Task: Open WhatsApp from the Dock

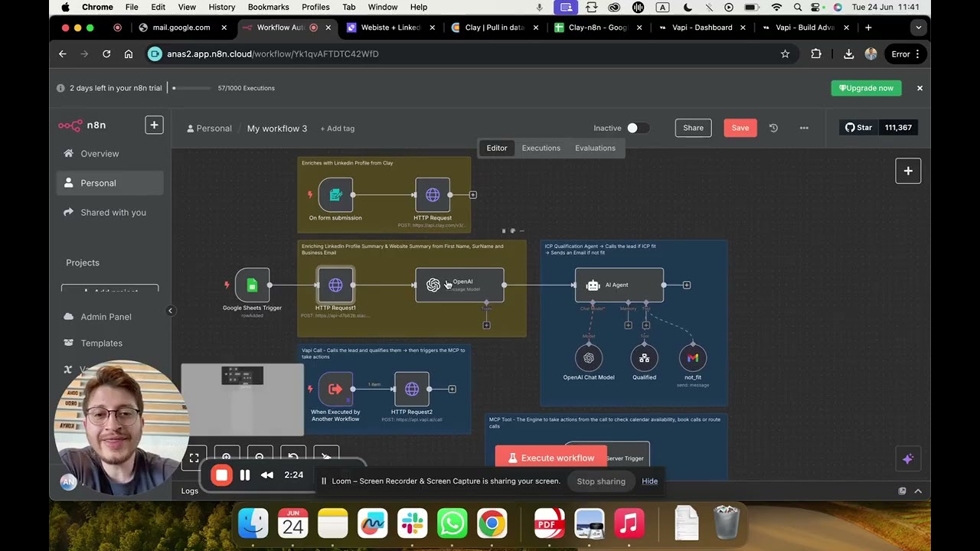Action: [452, 523]
